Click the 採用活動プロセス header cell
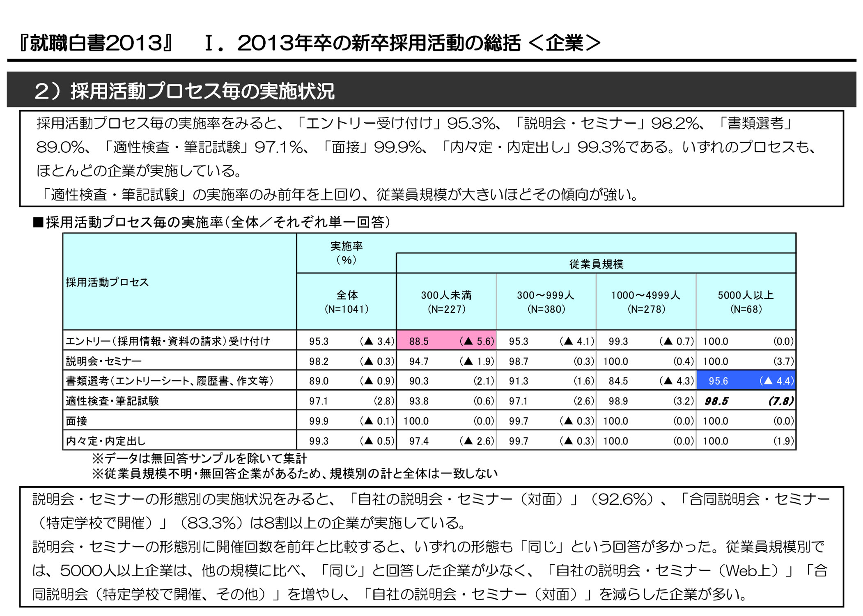 tap(180, 282)
